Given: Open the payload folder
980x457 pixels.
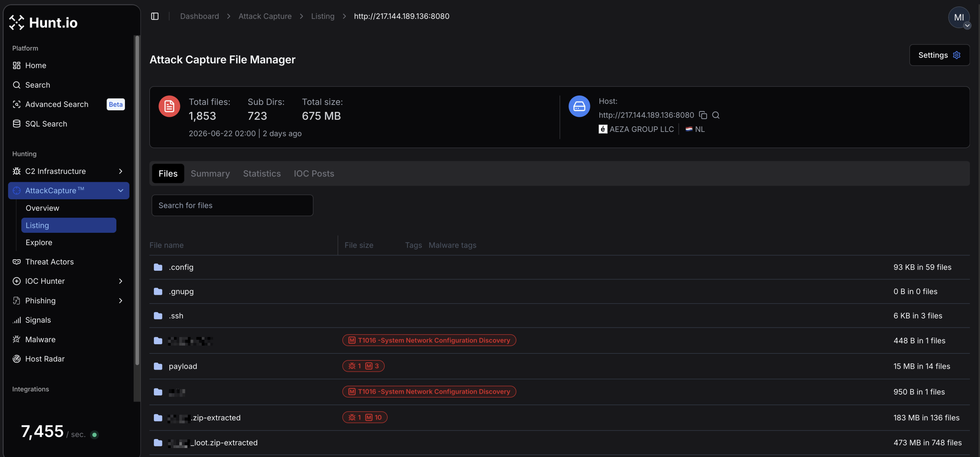Looking at the screenshot, I should (183, 366).
